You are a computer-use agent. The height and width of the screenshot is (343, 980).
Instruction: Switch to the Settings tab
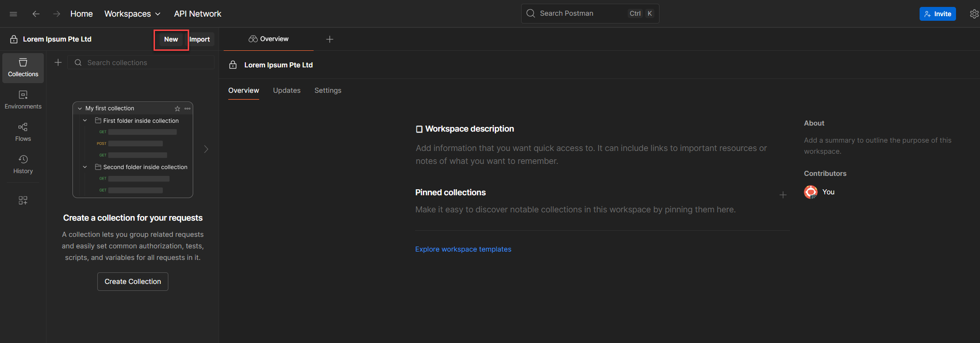click(x=328, y=90)
